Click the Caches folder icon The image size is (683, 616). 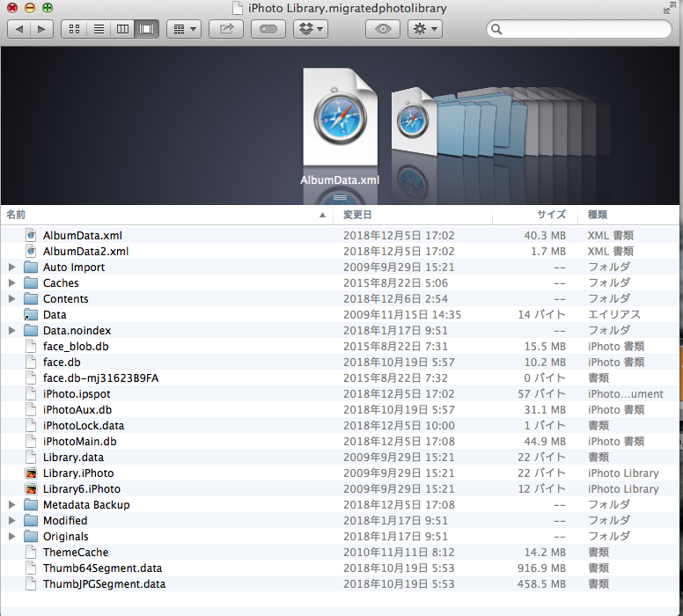tap(31, 282)
